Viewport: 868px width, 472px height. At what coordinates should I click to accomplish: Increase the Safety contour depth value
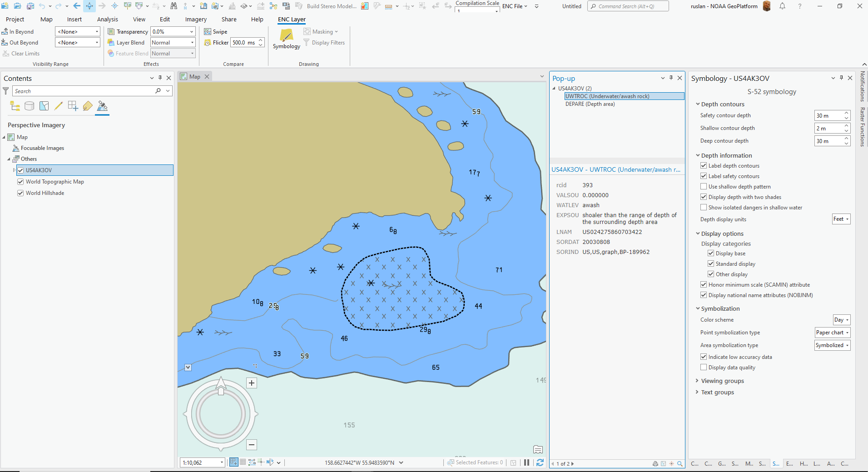(847, 113)
